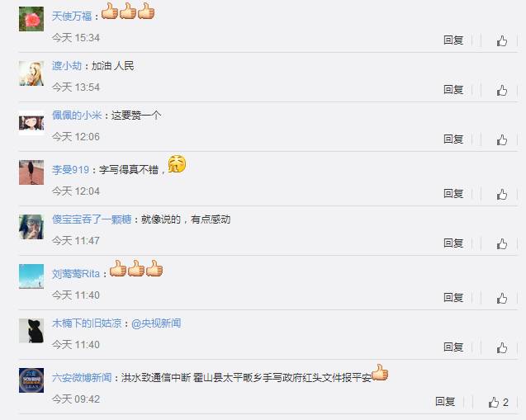
Task: Open 六安微博新闻 username link
Action: [82, 378]
